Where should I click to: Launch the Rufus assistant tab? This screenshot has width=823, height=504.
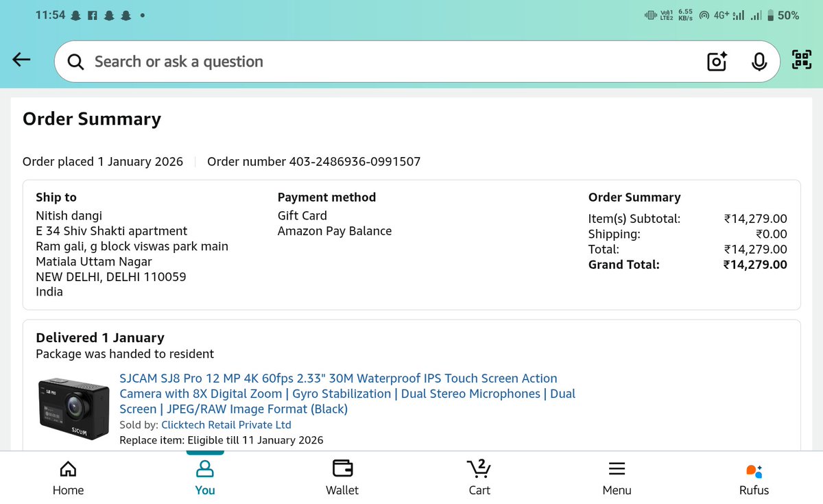pos(754,478)
